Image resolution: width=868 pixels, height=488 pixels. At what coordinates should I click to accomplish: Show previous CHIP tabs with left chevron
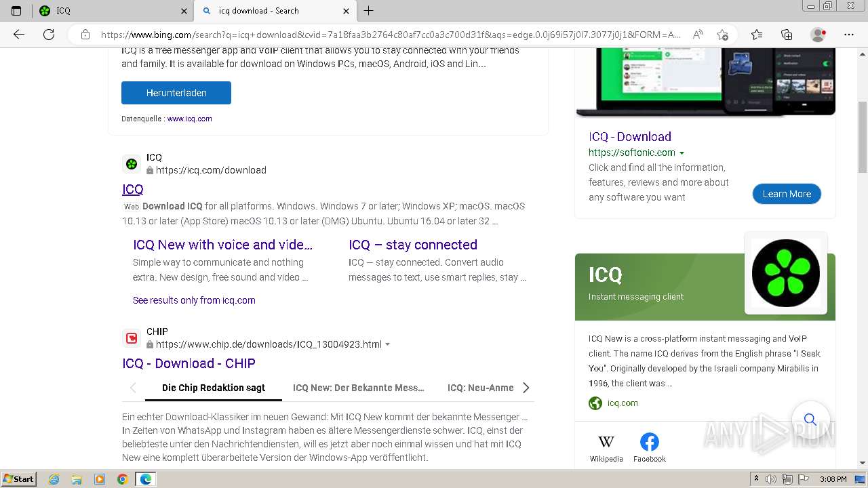133,388
